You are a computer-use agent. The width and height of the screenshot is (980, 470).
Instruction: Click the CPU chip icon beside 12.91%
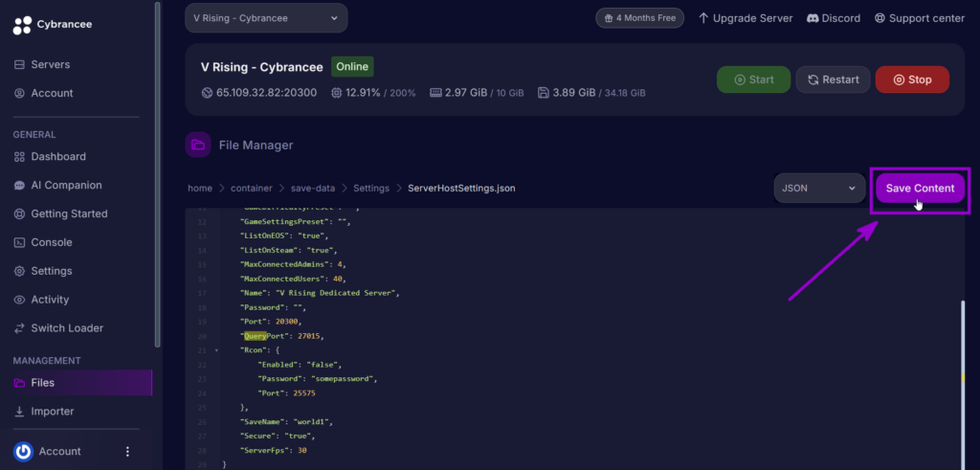(336, 93)
